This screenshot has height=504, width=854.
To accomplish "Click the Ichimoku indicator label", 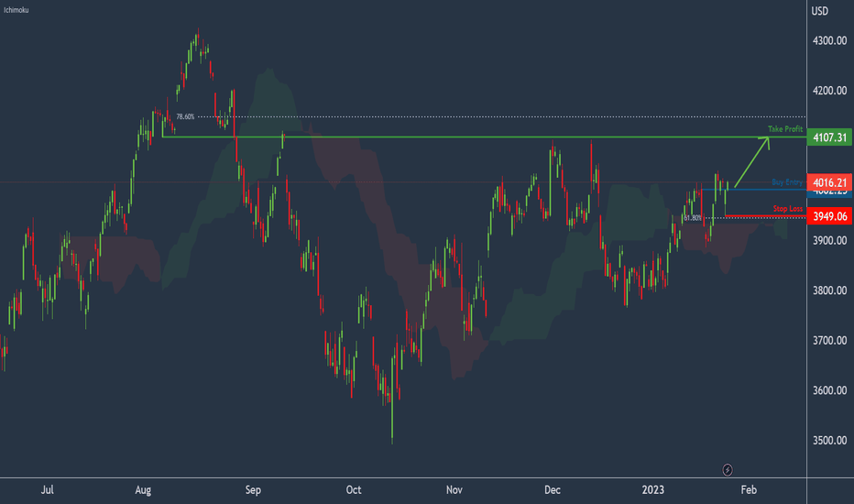I will tap(16, 10).
